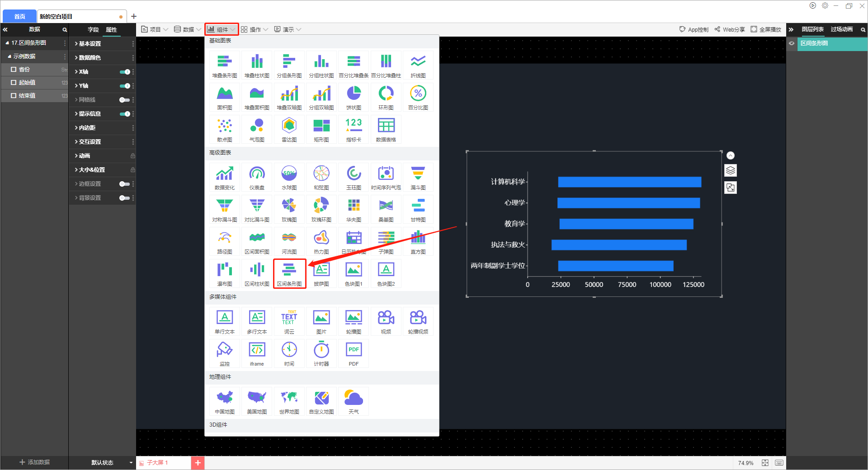Expand the 基本设置 section
Screen dimensions: 868x470
click(x=90, y=44)
